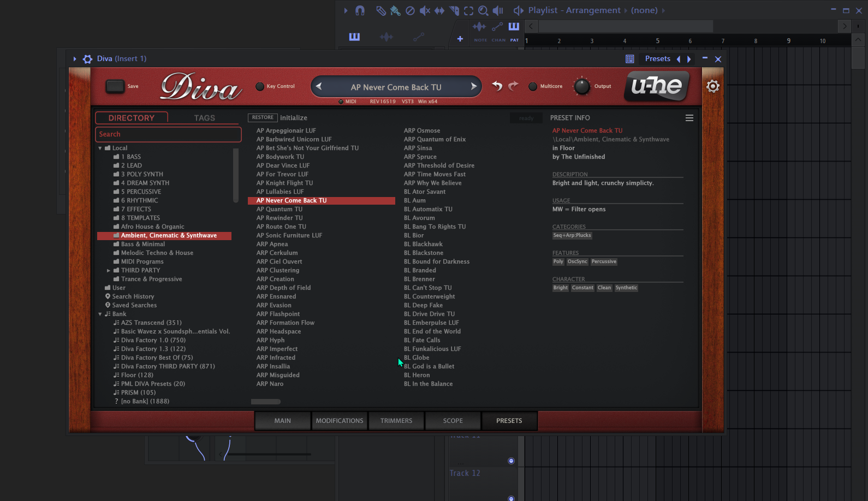Click the plus add icon in Playlist
Viewport: 868px width, 501px height.
pyautogui.click(x=460, y=39)
